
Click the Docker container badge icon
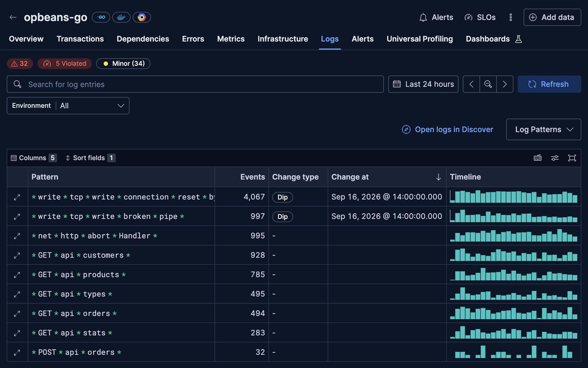point(121,17)
